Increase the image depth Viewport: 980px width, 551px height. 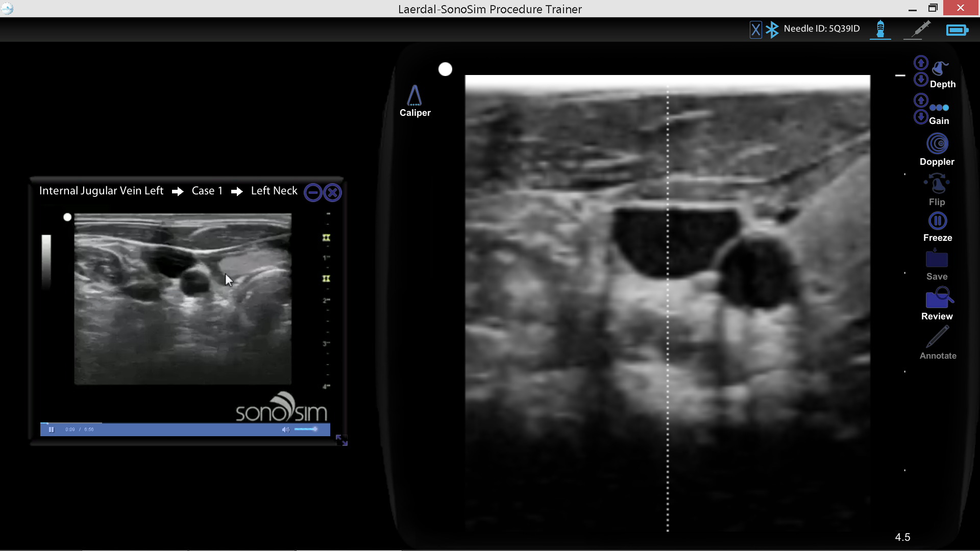(921, 62)
